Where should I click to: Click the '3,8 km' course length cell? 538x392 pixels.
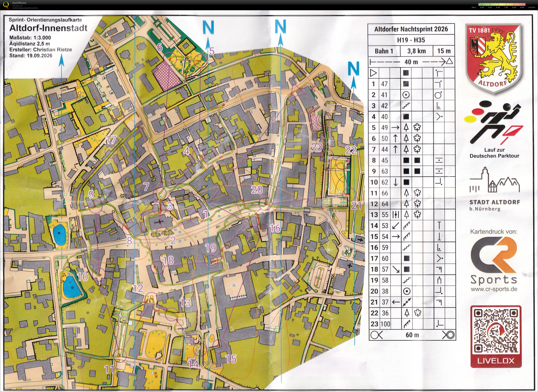pyautogui.click(x=416, y=51)
